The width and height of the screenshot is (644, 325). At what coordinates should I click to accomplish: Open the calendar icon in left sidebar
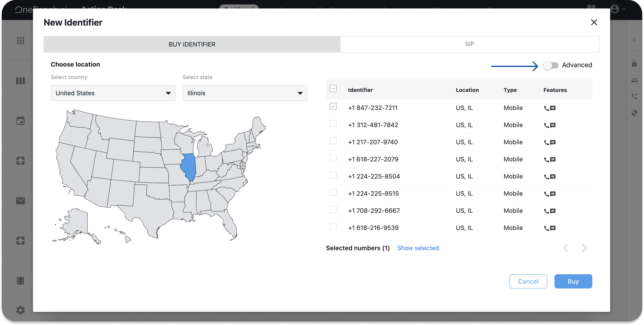pyautogui.click(x=20, y=120)
